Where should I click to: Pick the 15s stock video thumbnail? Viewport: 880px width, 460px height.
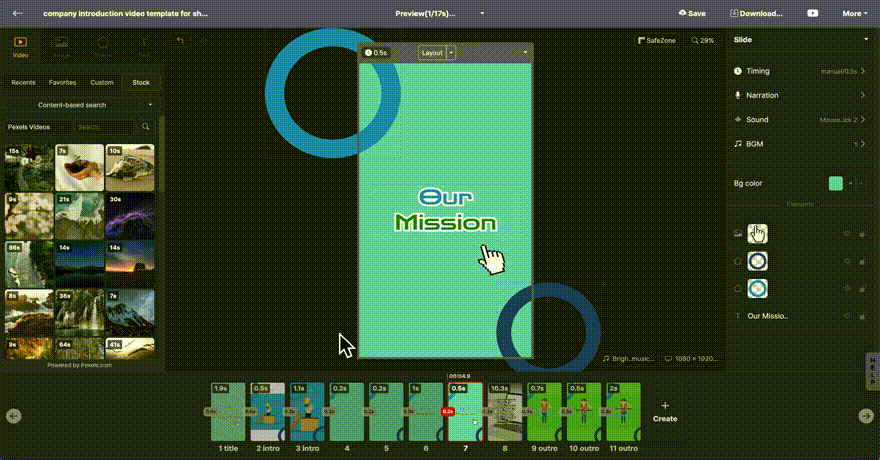coord(29,167)
